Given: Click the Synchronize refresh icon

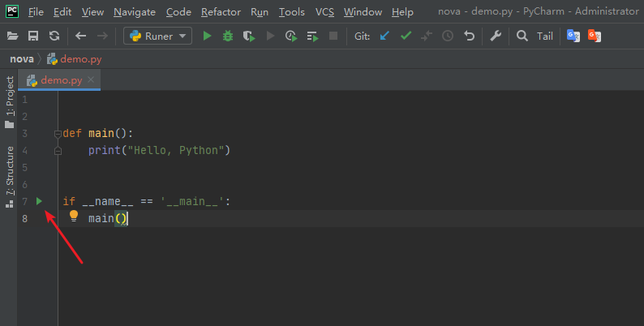Looking at the screenshot, I should [x=54, y=36].
